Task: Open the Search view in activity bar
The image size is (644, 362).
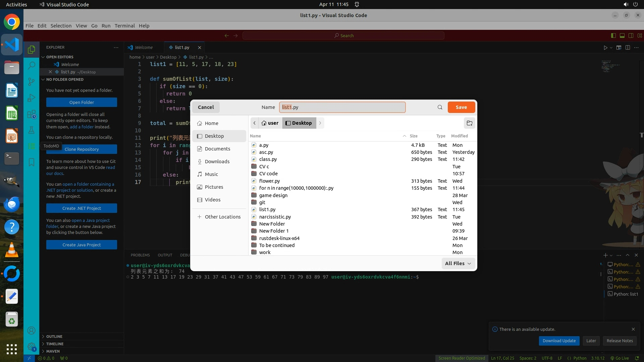Action: 31,65
